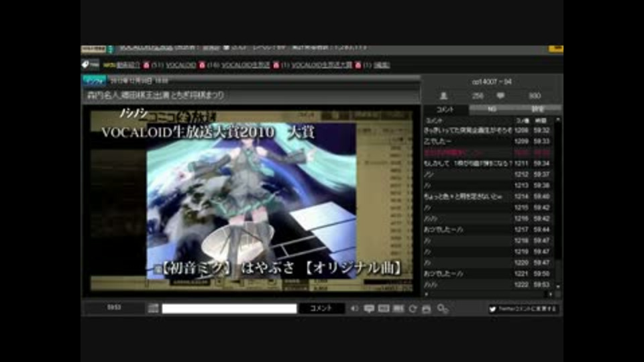The image size is (644, 362).
Task: Click the second rectangular screen-mode icon
Action: (x=398, y=308)
